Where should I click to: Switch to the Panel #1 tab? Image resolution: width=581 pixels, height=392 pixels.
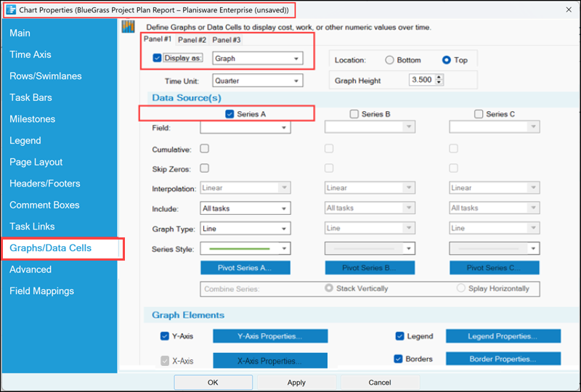click(x=158, y=39)
